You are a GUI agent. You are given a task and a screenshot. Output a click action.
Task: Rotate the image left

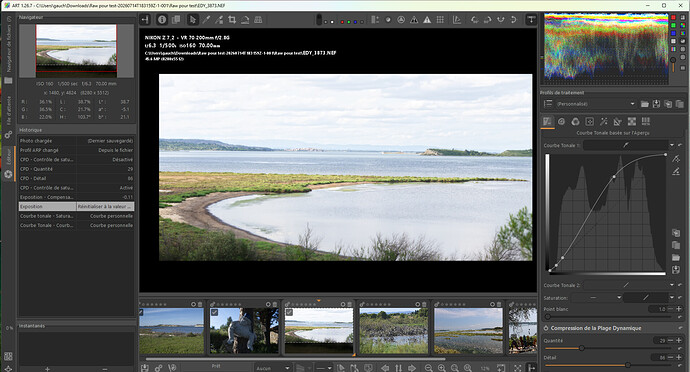(474, 19)
